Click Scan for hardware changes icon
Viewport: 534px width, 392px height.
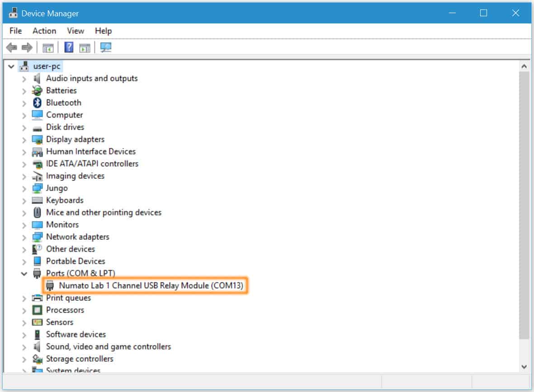(x=106, y=47)
